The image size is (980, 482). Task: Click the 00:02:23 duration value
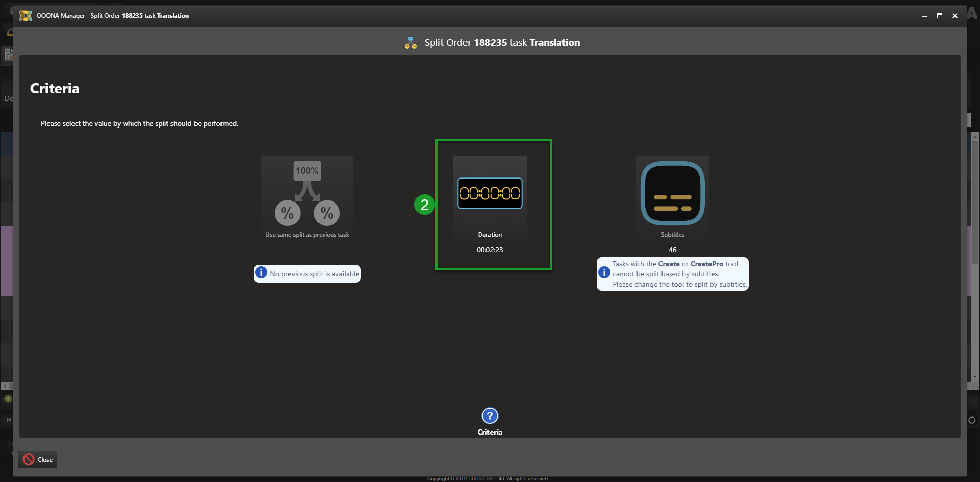[x=489, y=250]
